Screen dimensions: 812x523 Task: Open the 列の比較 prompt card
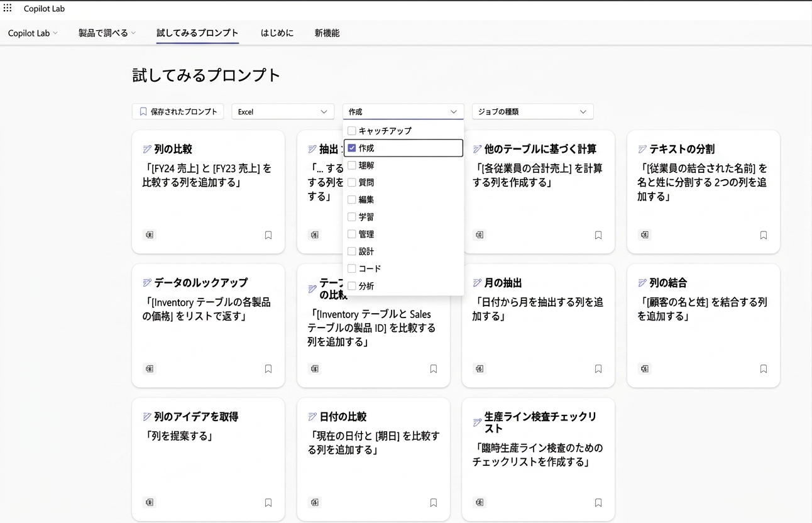208,192
